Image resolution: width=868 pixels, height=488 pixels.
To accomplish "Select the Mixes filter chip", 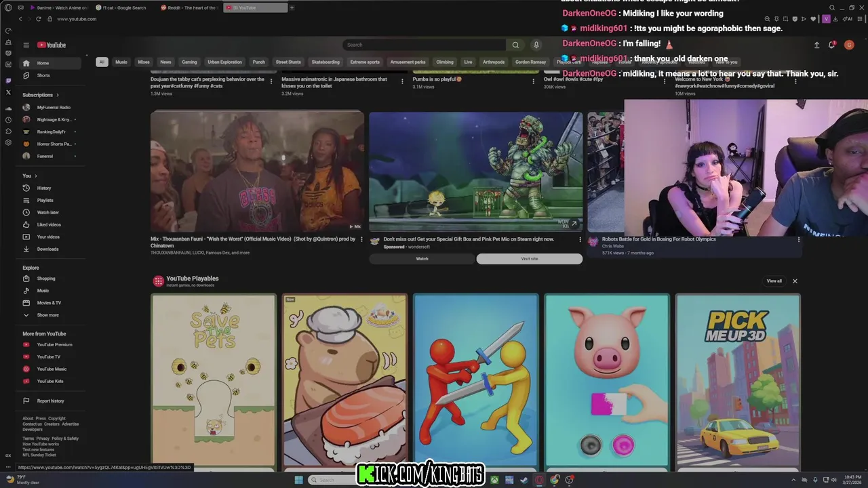I will [x=144, y=62].
